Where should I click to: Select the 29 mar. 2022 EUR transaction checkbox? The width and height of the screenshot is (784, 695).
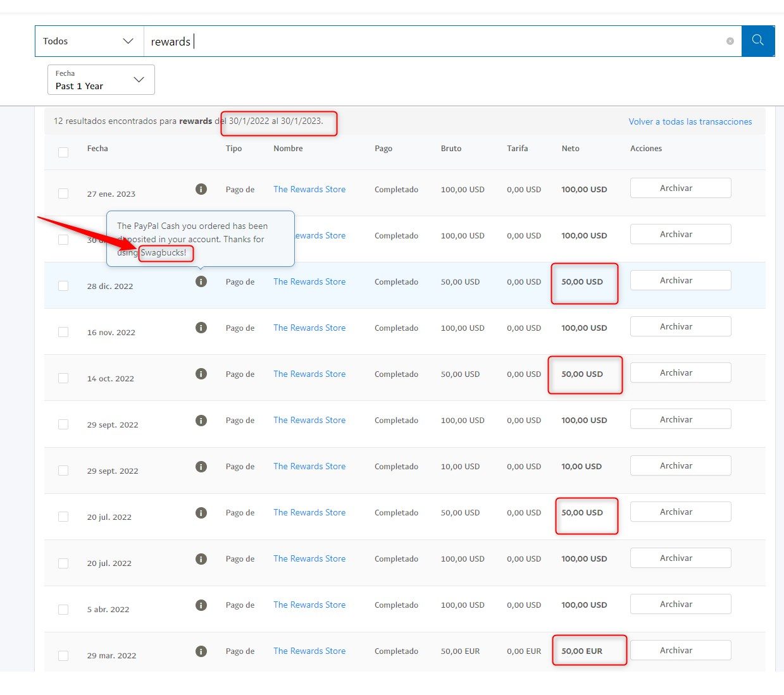point(63,656)
